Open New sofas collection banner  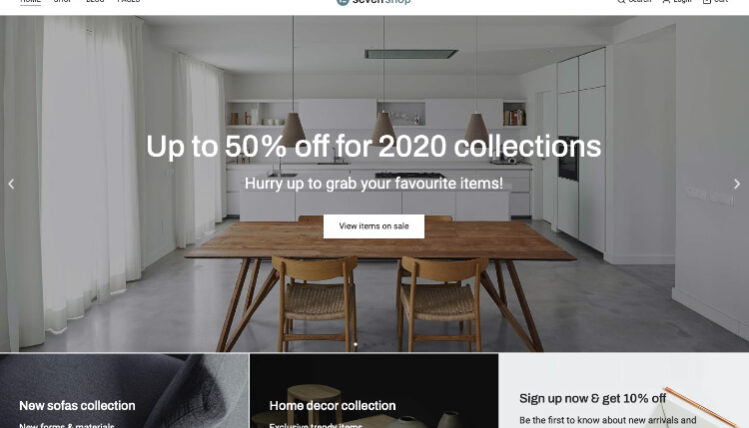[x=124, y=391]
